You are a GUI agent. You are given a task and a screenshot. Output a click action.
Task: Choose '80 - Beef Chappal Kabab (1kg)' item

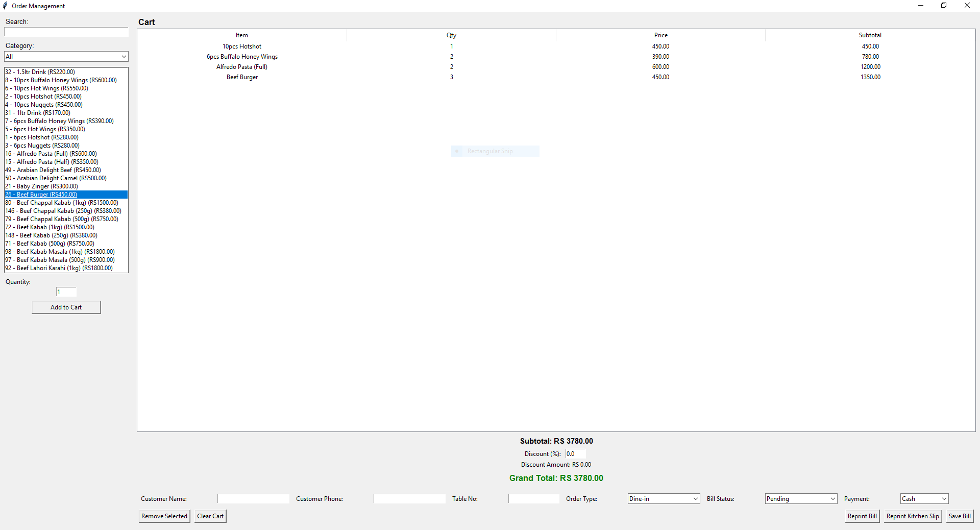(66, 203)
